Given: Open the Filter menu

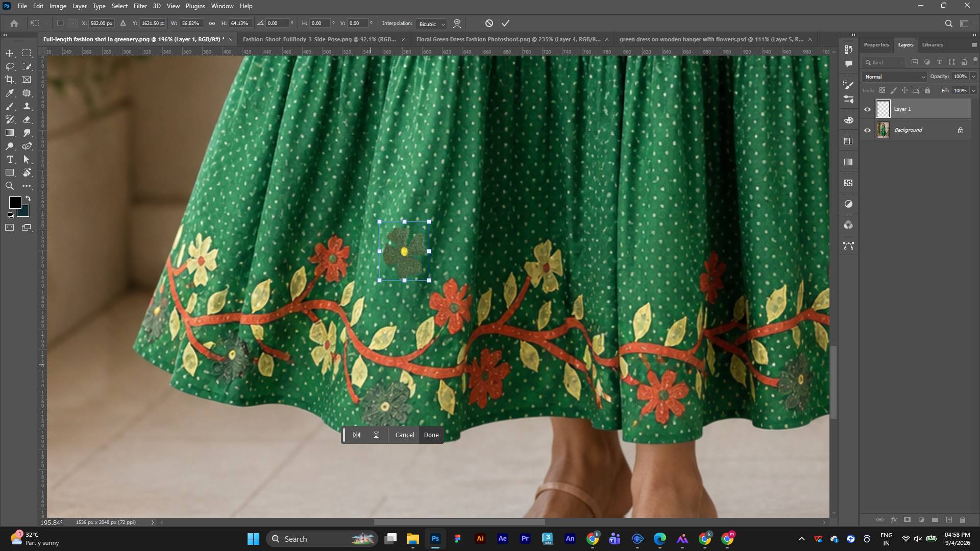Looking at the screenshot, I should pos(140,6).
